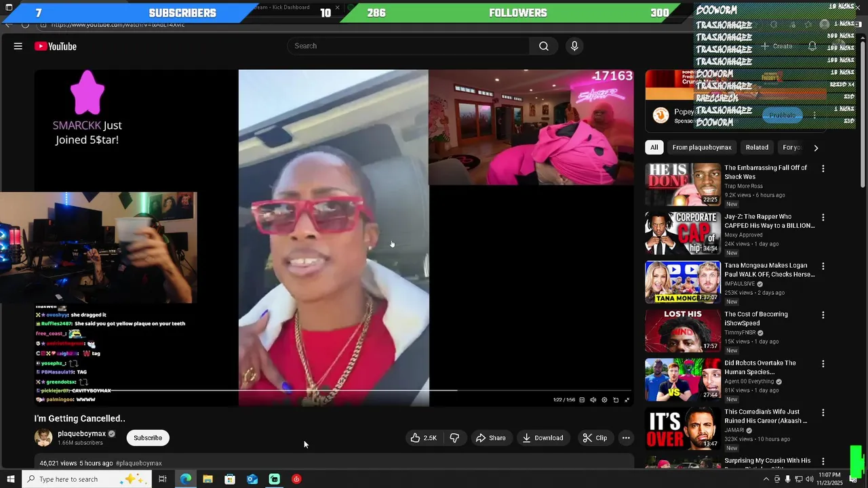Click the Popeyes sponsored ad avatar
Screen dimensions: 868x488
point(660,116)
